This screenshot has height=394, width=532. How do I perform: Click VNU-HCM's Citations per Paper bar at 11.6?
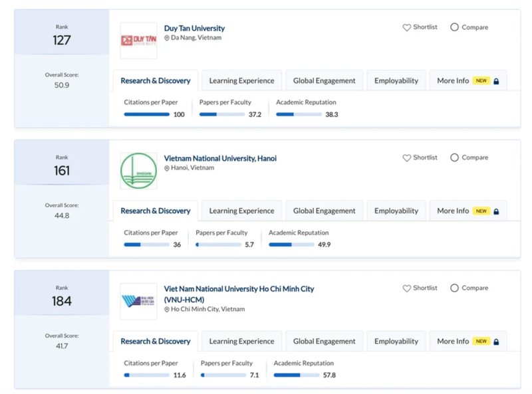146,375
